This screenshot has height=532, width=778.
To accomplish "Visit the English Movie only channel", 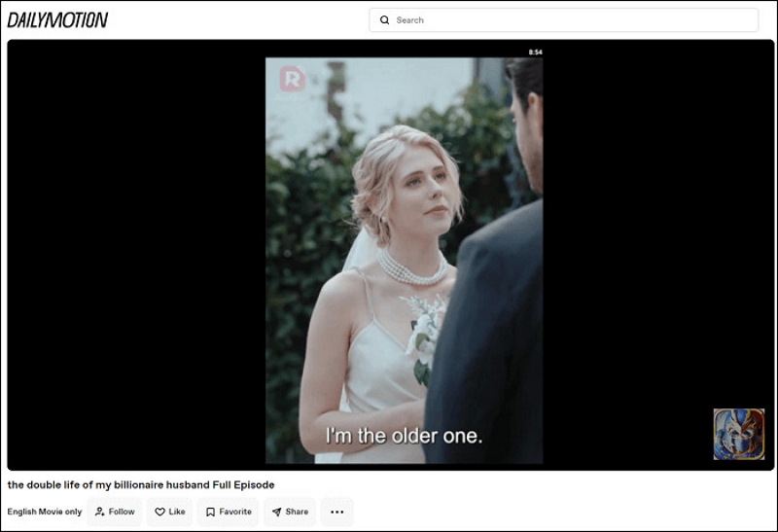I will point(44,512).
